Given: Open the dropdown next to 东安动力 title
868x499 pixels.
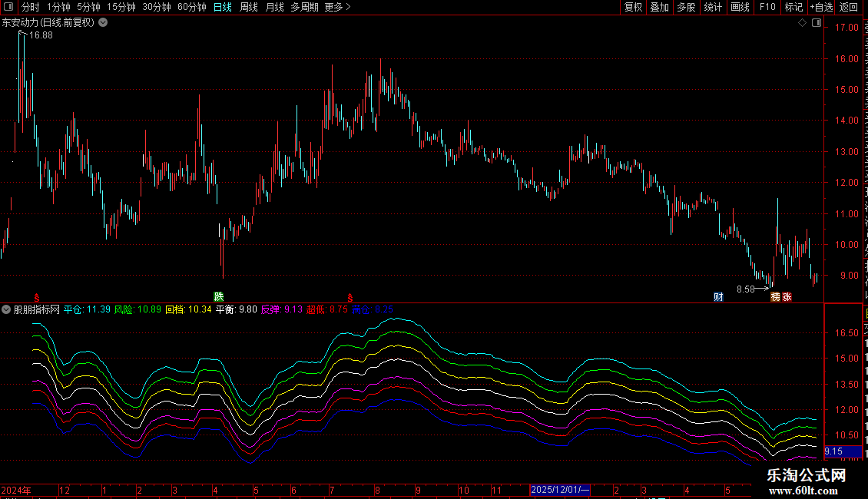Looking at the screenshot, I should (x=103, y=23).
